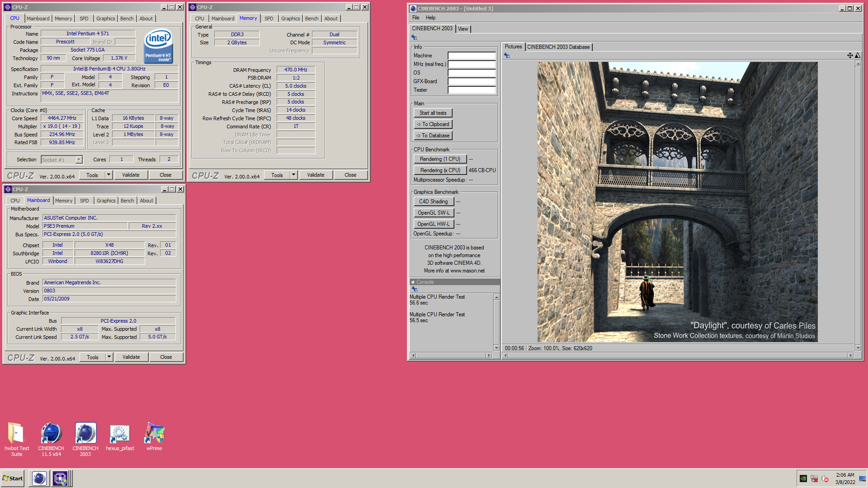Viewport: 868px width, 488px height.
Task: Open the volume tray icon
Action: click(x=825, y=479)
